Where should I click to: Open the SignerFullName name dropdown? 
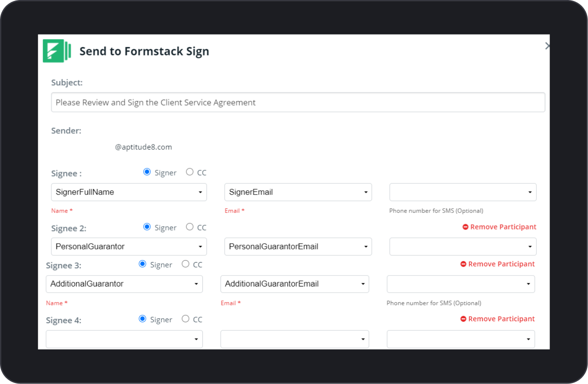[129, 192]
